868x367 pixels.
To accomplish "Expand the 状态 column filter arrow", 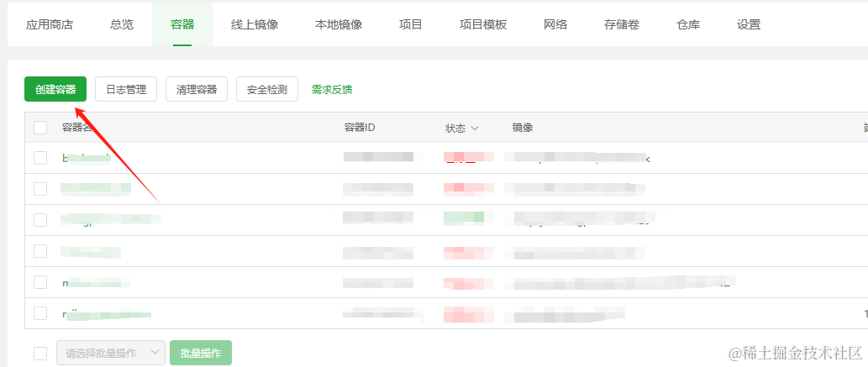I will click(x=475, y=128).
